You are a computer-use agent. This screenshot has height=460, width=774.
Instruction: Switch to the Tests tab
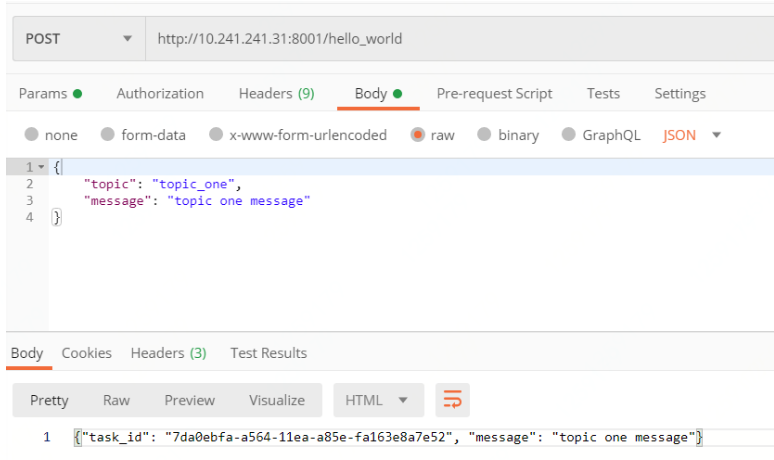point(603,93)
